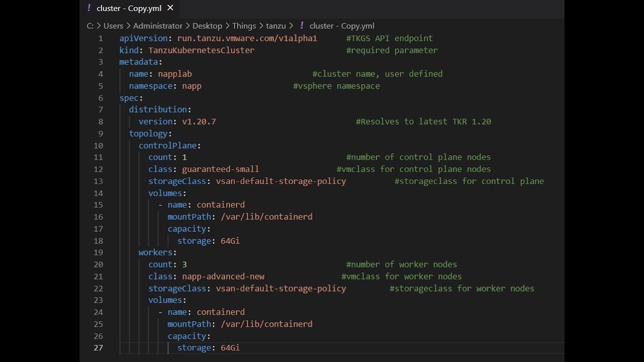Click the workers key on line 19
The width and height of the screenshot is (644, 362).
[155, 253]
